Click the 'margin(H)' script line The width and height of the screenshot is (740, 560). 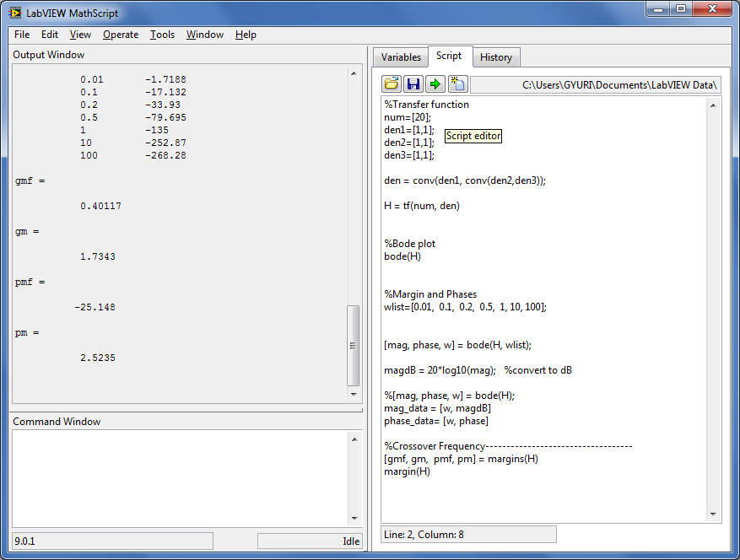coord(408,471)
